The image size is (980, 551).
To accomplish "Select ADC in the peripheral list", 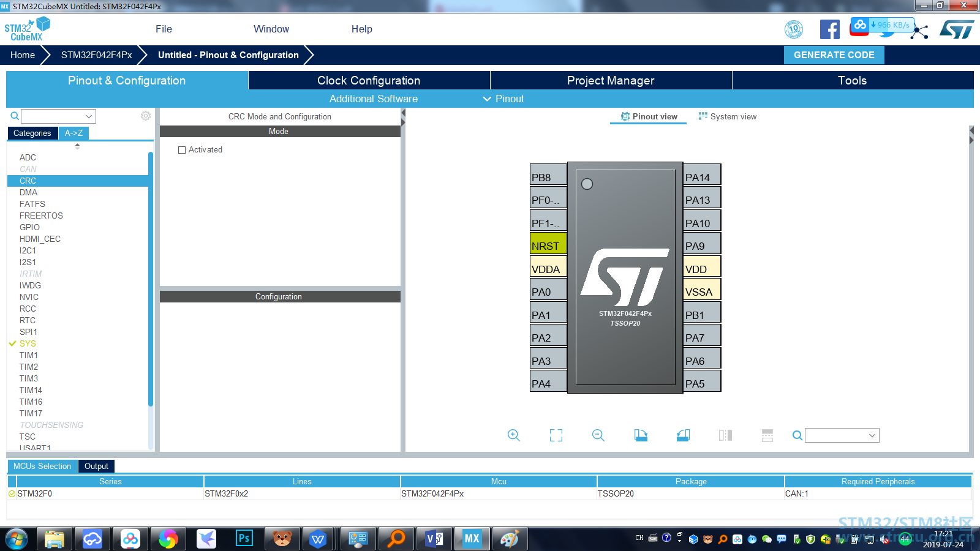I will point(28,157).
